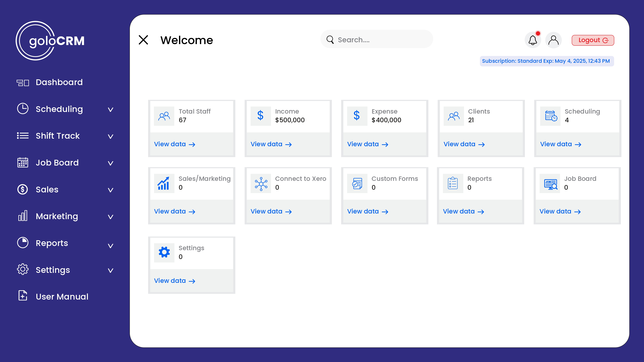Click the Reports card clipboard icon
This screenshot has width=644, height=362.
coord(453,184)
